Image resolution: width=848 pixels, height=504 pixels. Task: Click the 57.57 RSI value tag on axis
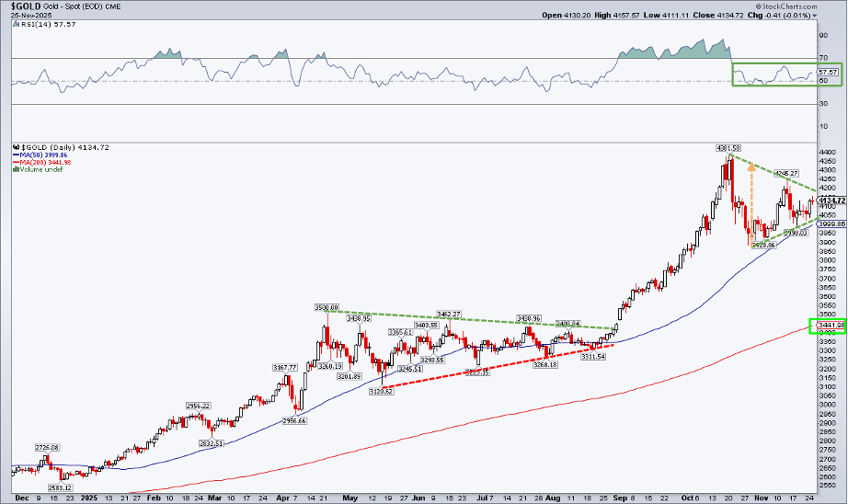[x=827, y=72]
